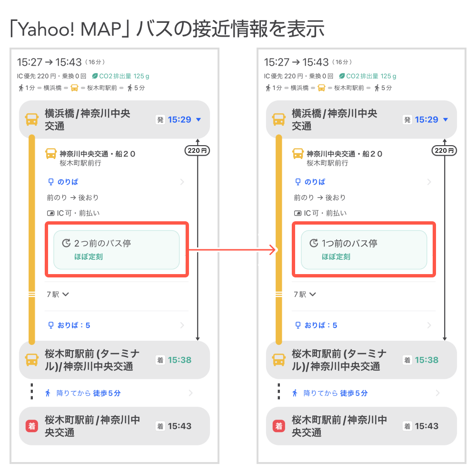
Task: Click bus icon beside 横浜橋 header, right panel
Action: tap(279, 119)
